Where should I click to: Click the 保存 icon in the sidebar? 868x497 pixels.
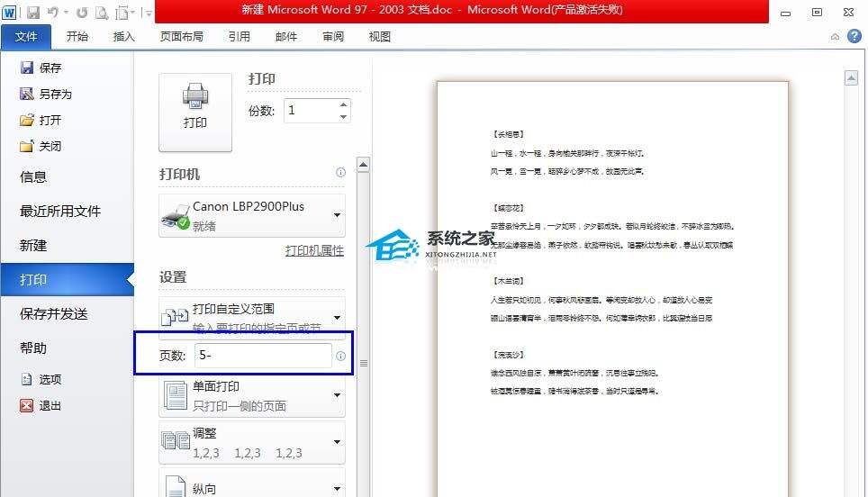[x=27, y=68]
